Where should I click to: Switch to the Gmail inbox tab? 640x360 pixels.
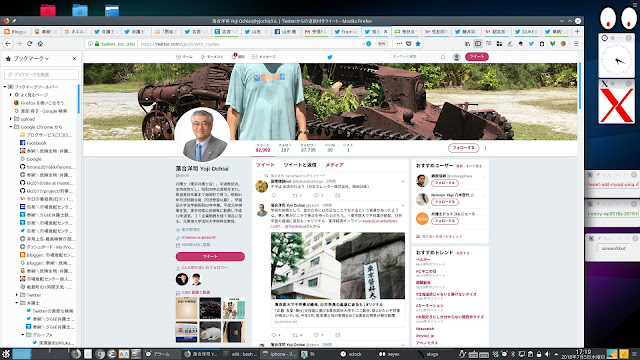tap(316, 31)
